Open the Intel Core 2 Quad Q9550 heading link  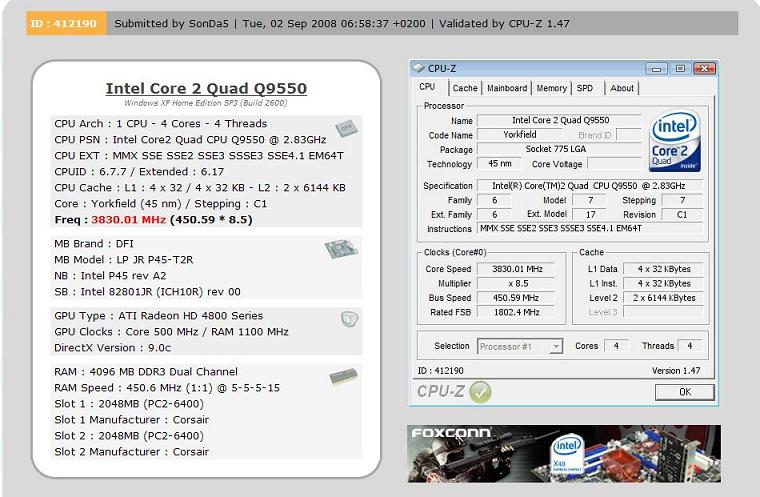tap(206, 88)
